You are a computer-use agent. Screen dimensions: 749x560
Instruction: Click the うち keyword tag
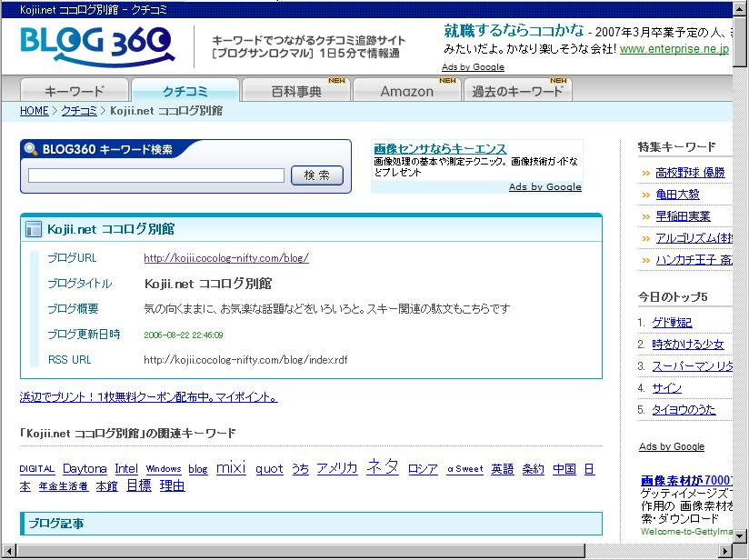tap(300, 469)
